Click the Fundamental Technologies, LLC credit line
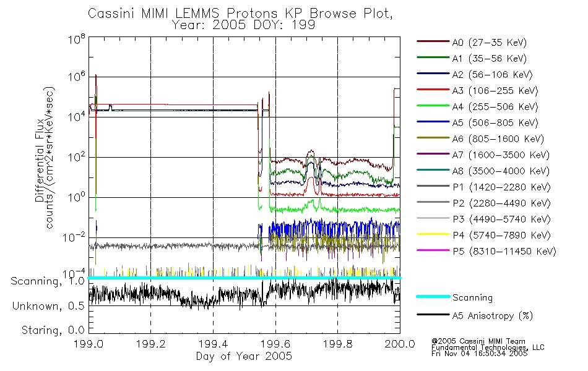588x371 pixels. (x=488, y=348)
